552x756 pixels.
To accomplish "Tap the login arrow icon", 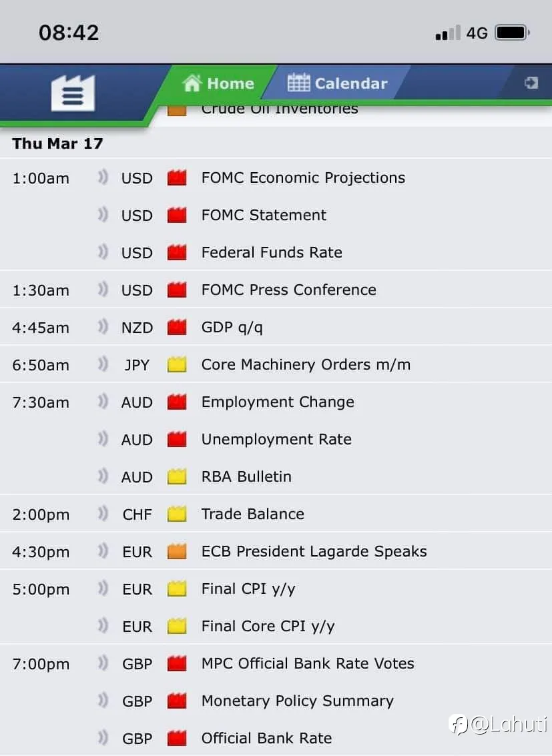I will click(x=531, y=83).
